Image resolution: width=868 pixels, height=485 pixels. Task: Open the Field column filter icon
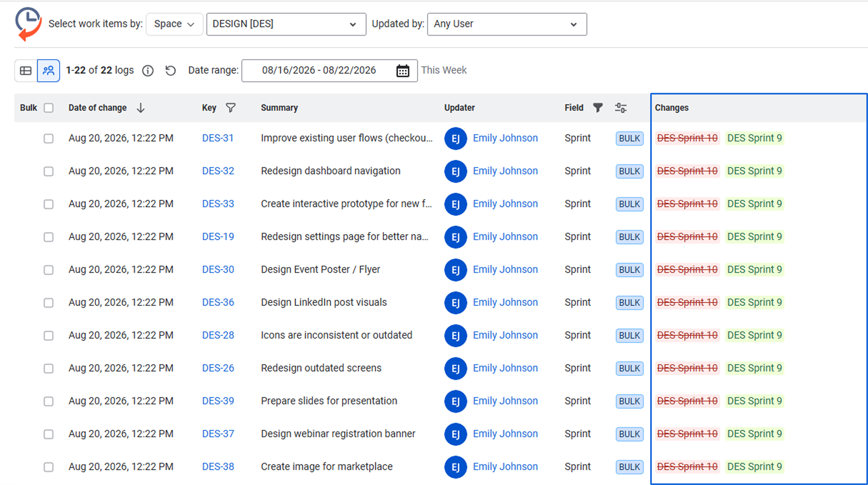pyautogui.click(x=597, y=108)
